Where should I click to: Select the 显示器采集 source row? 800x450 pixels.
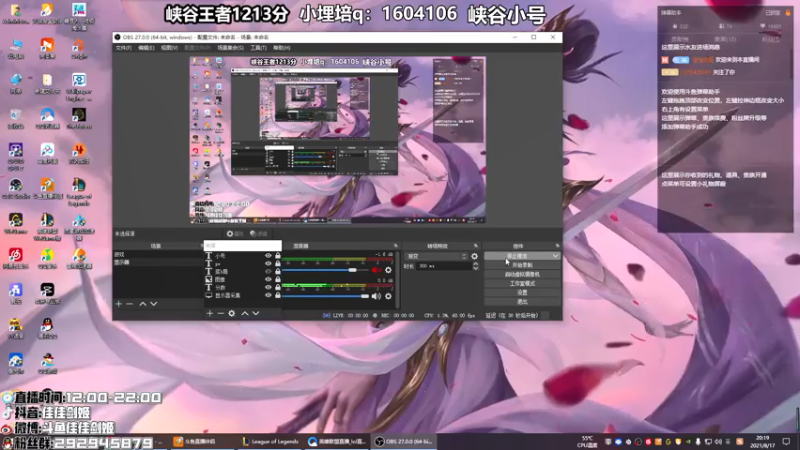[x=243, y=295]
